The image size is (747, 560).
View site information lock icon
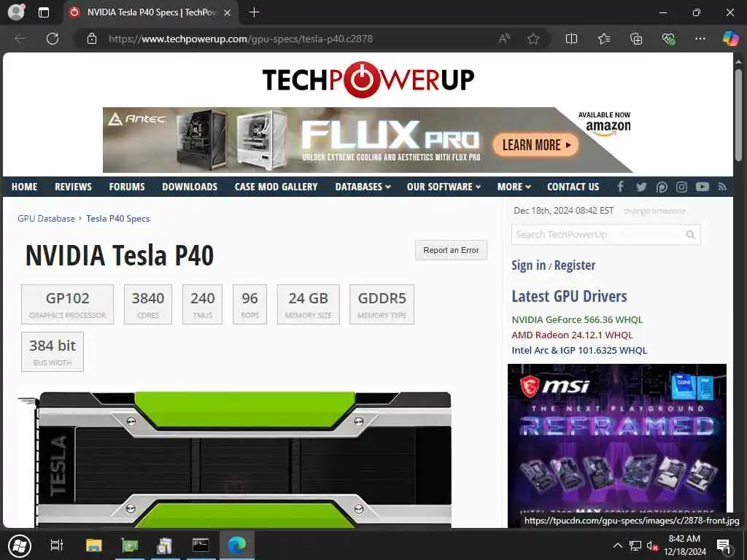point(92,39)
